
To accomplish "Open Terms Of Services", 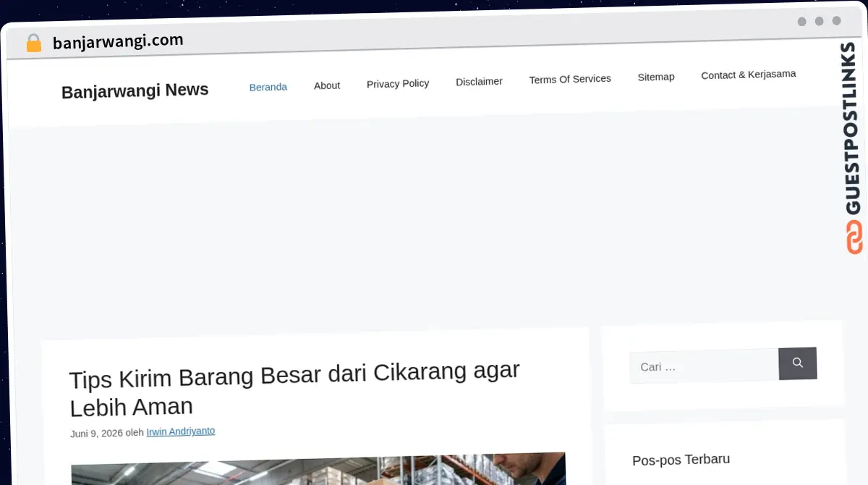I will point(570,79).
